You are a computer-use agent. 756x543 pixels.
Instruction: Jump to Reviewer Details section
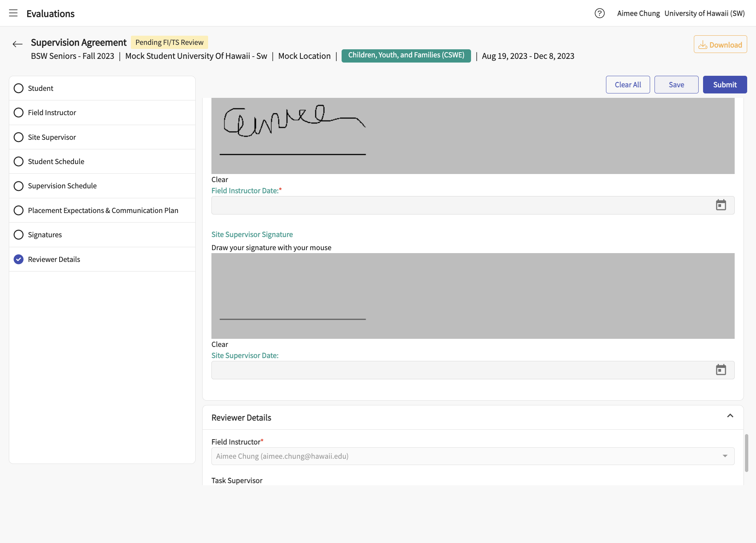tap(102, 259)
